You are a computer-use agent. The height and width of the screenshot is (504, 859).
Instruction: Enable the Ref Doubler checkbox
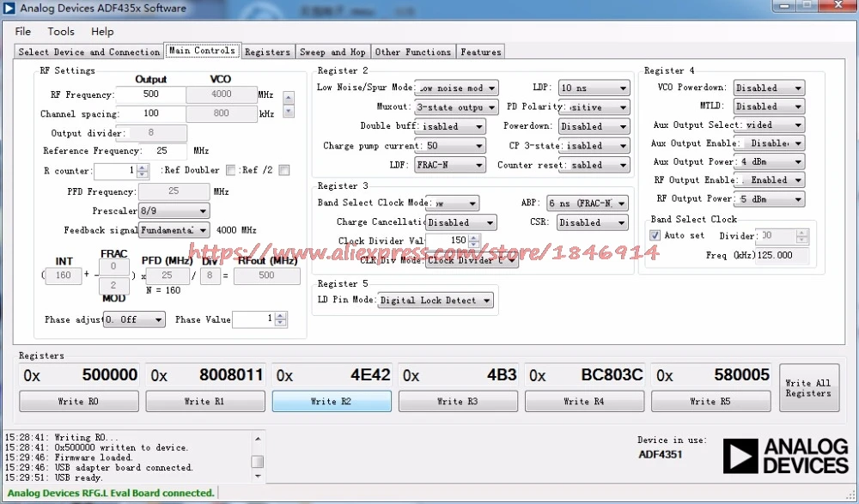click(x=230, y=170)
